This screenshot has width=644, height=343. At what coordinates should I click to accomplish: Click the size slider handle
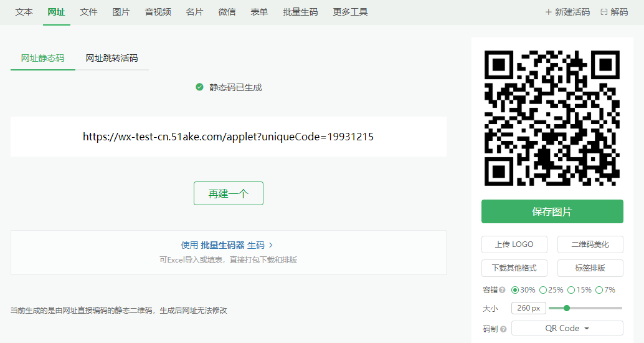567,308
